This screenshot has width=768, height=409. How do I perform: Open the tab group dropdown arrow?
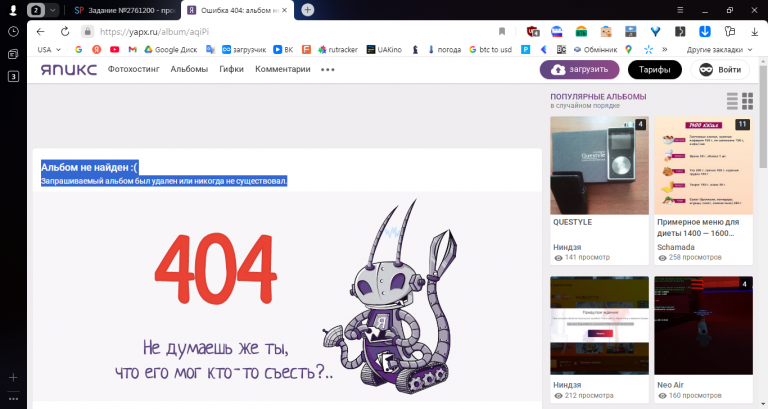pyautogui.click(x=52, y=10)
